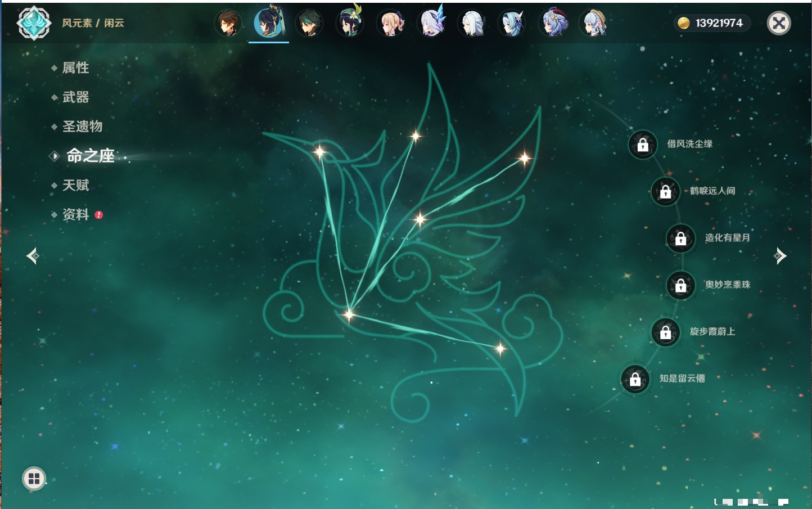Switch to the white-haired Shenhe avatar
The image size is (812, 509).
(x=472, y=24)
